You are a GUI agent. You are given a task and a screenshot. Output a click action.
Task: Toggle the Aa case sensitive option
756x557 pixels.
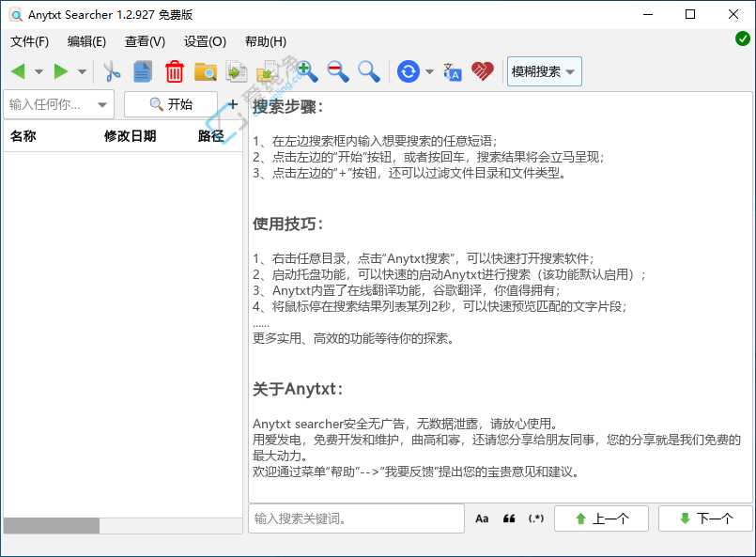point(482,518)
